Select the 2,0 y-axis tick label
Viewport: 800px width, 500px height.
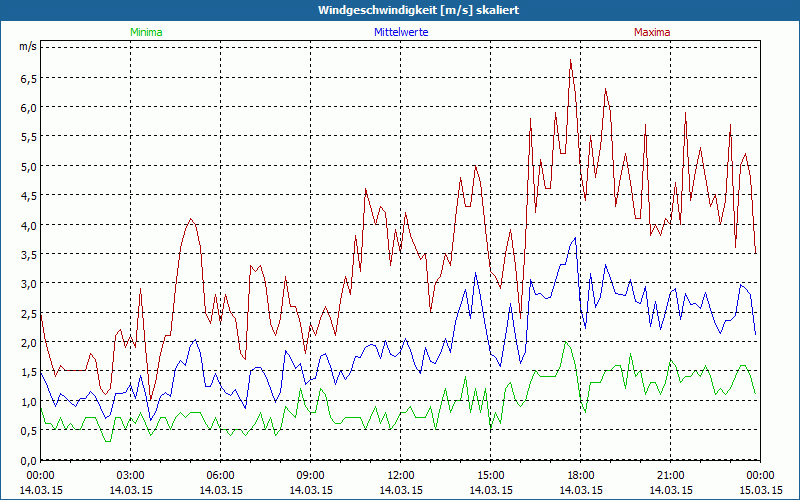click(27, 343)
